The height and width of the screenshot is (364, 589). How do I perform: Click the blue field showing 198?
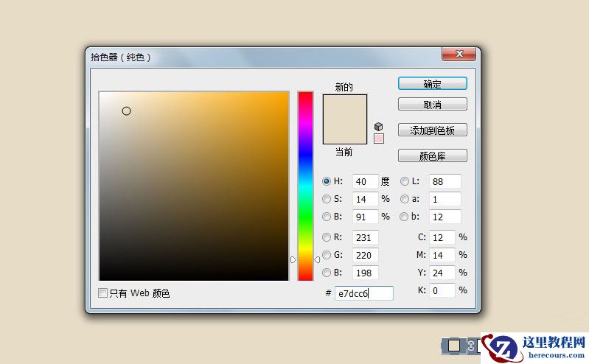(x=365, y=273)
